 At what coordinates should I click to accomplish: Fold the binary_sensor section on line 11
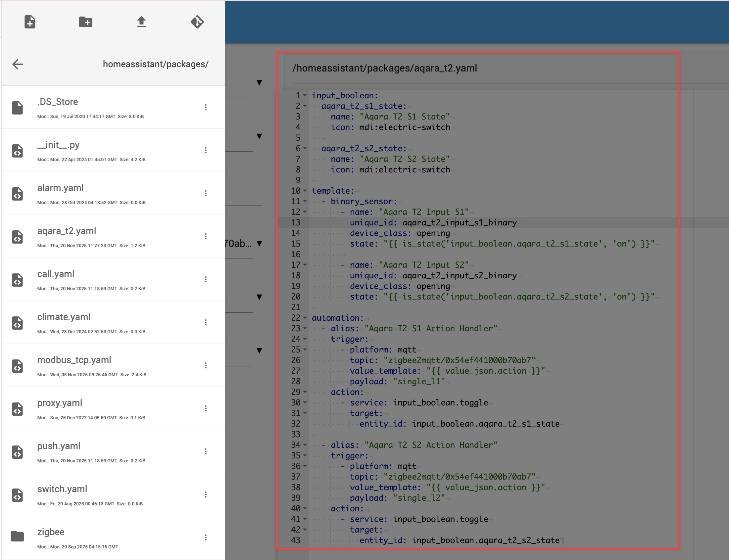tap(305, 201)
